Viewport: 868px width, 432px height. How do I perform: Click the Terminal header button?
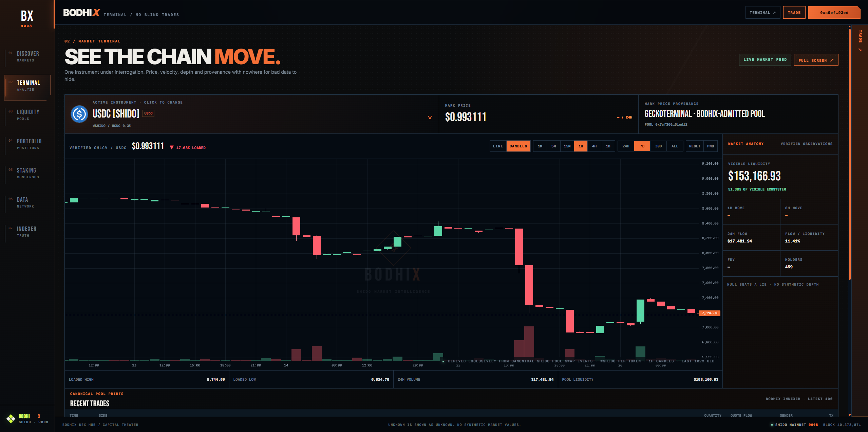tap(762, 13)
